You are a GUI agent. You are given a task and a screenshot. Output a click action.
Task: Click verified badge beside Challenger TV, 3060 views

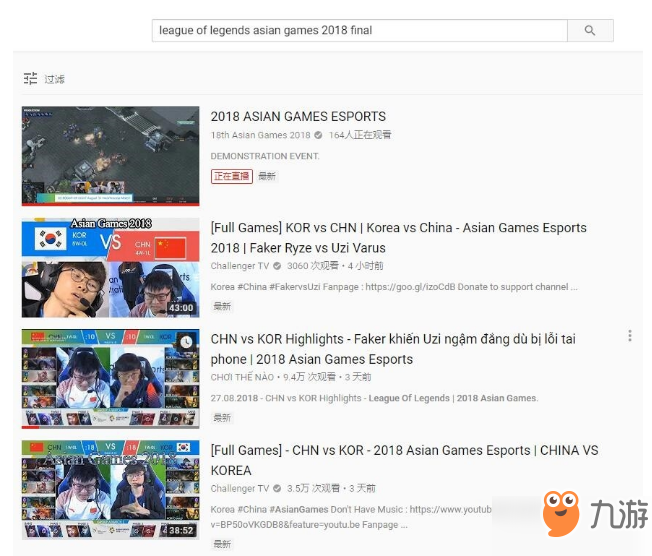[x=277, y=267]
